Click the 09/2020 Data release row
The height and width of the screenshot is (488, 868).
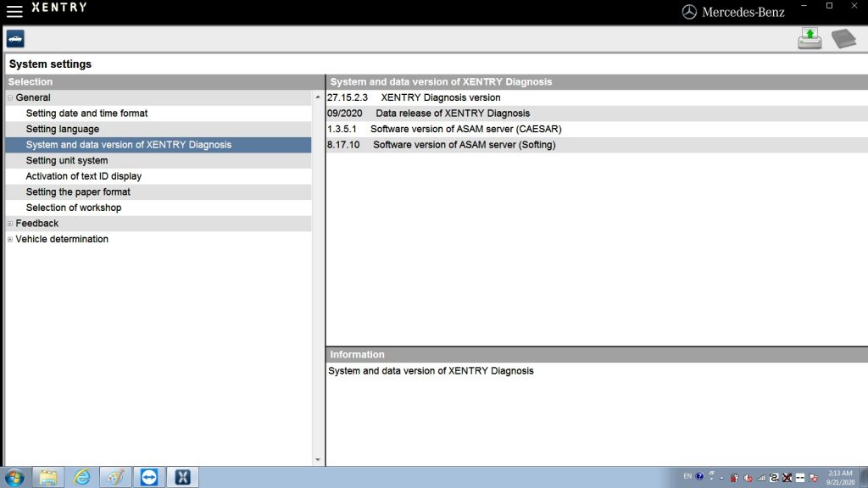point(597,114)
